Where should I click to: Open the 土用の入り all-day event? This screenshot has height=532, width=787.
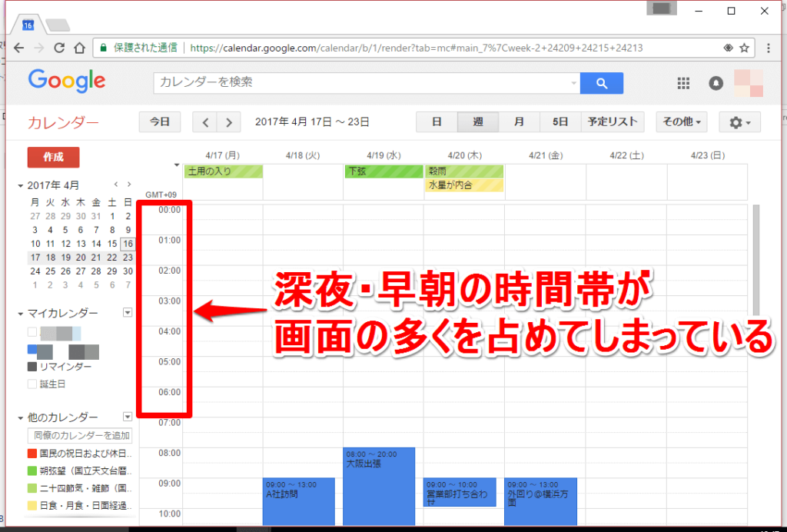click(x=223, y=171)
